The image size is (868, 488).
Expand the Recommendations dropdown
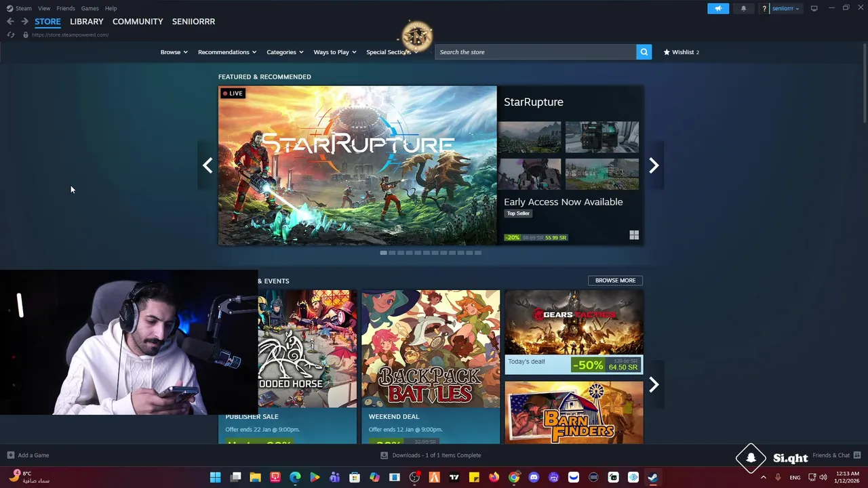227,52
